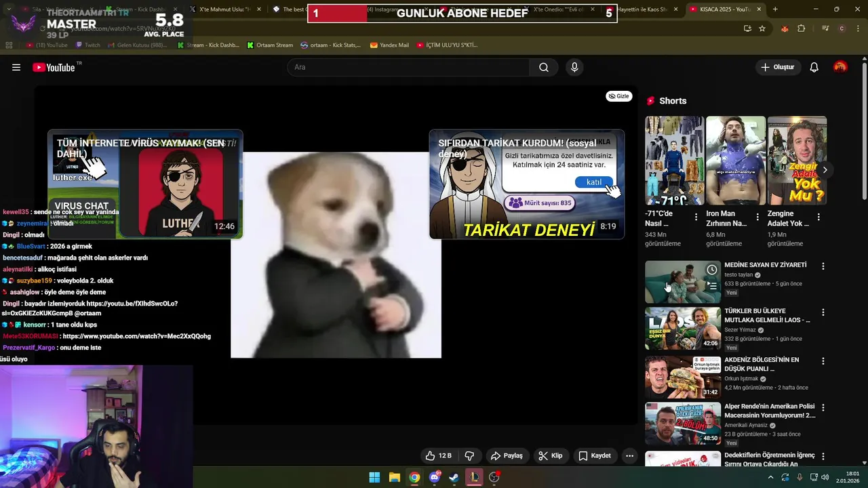
Task: Open channel name Sezer Yılmaz
Action: pyautogui.click(x=740, y=329)
